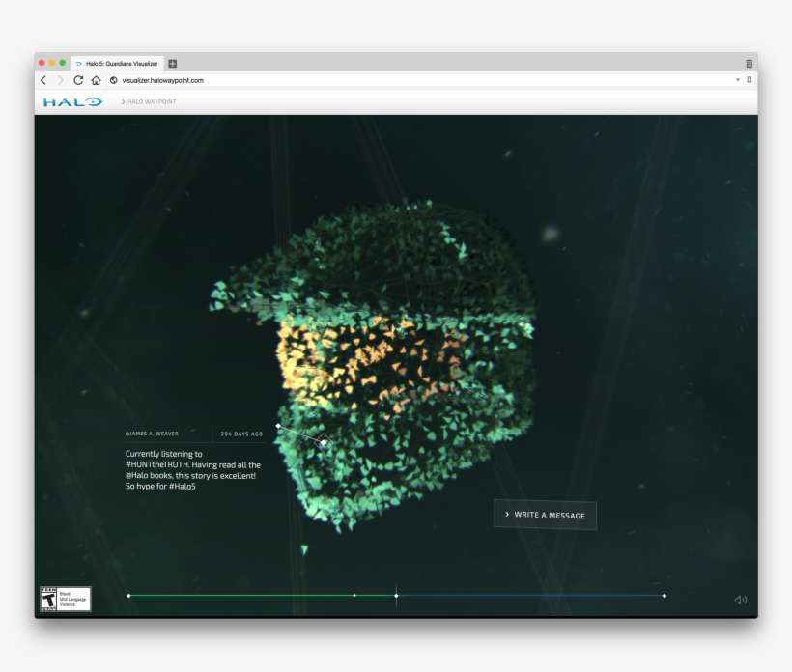
Task: Click the ESRB Teen rating badge
Action: coord(65,599)
